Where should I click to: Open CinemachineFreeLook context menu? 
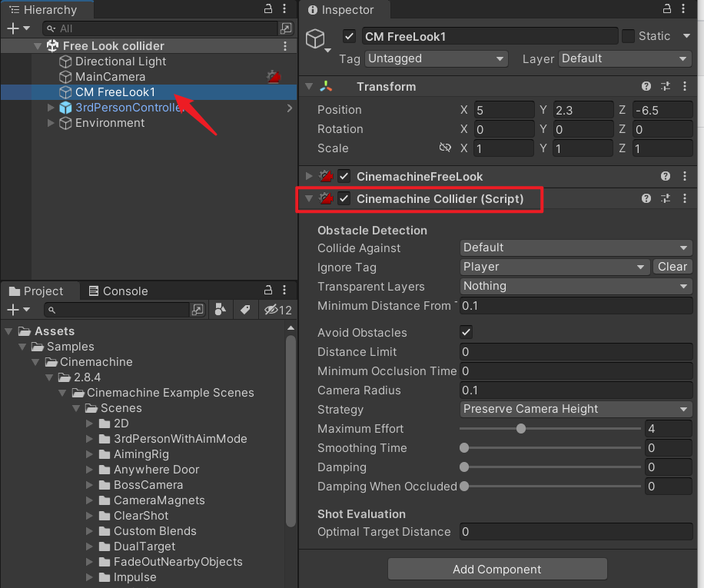[x=685, y=177]
